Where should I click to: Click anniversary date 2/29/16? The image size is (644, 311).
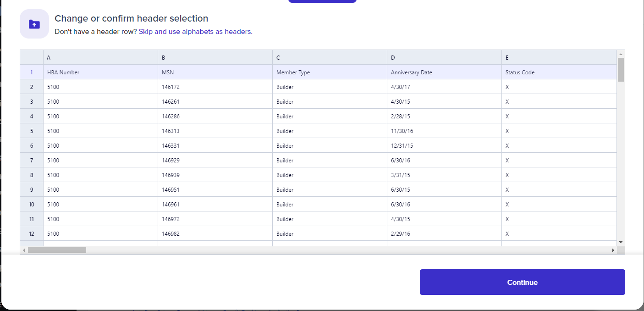pyautogui.click(x=444, y=233)
